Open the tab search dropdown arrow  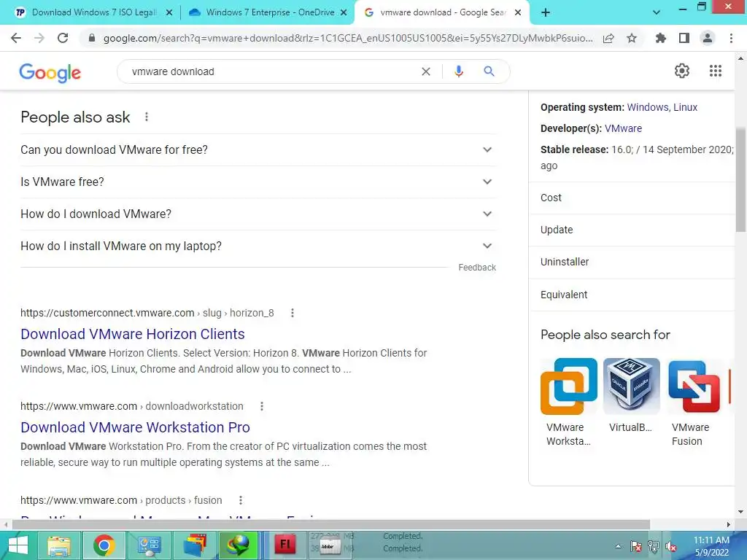tap(657, 12)
